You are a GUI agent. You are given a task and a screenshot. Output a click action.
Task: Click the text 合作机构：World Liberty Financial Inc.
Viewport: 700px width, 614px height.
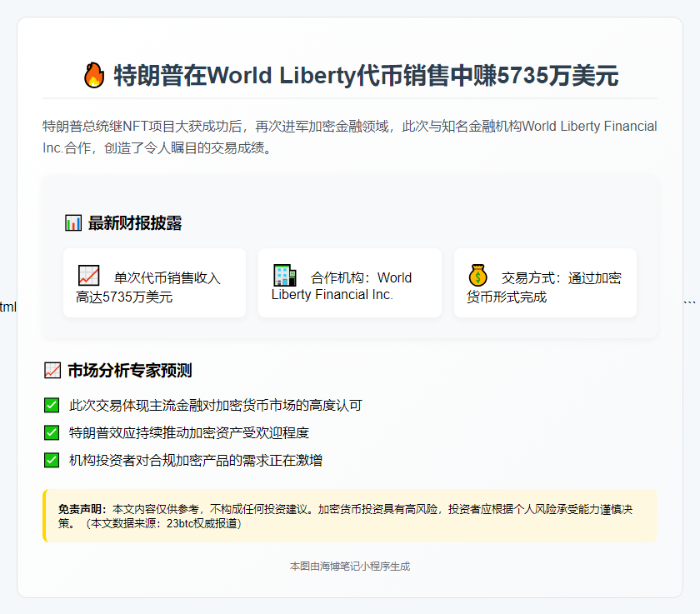(x=342, y=286)
